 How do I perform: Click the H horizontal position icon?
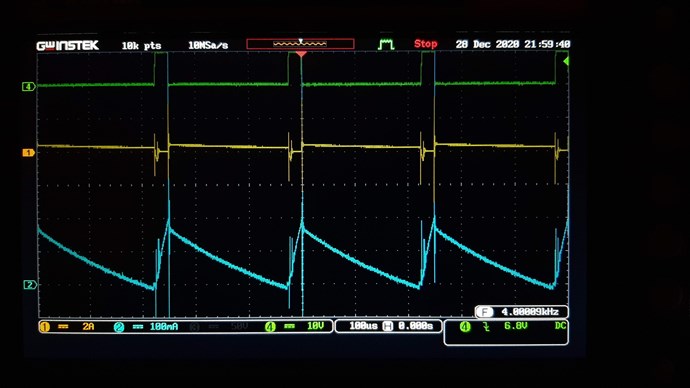click(388, 326)
